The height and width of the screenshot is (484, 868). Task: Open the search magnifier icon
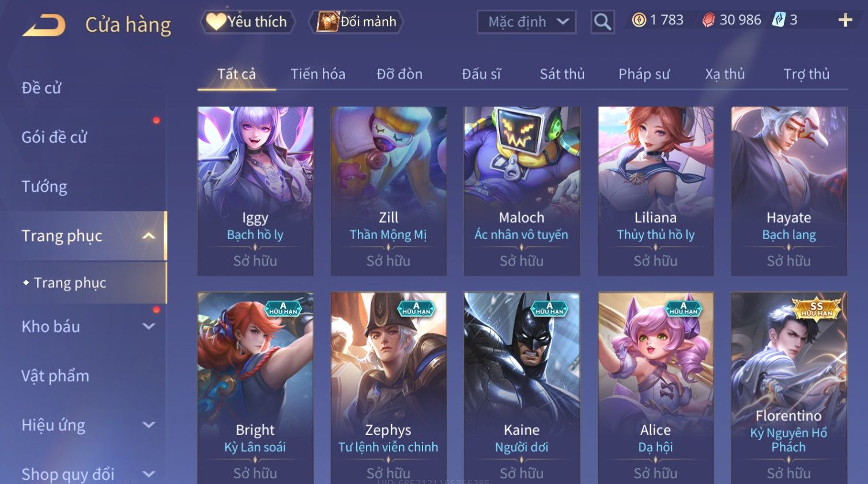point(602,22)
